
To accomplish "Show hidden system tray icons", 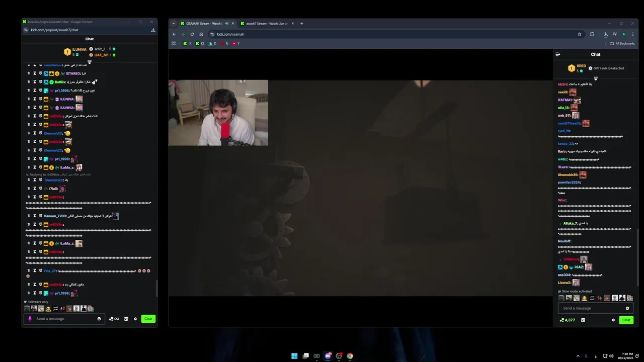I will click(x=578, y=356).
